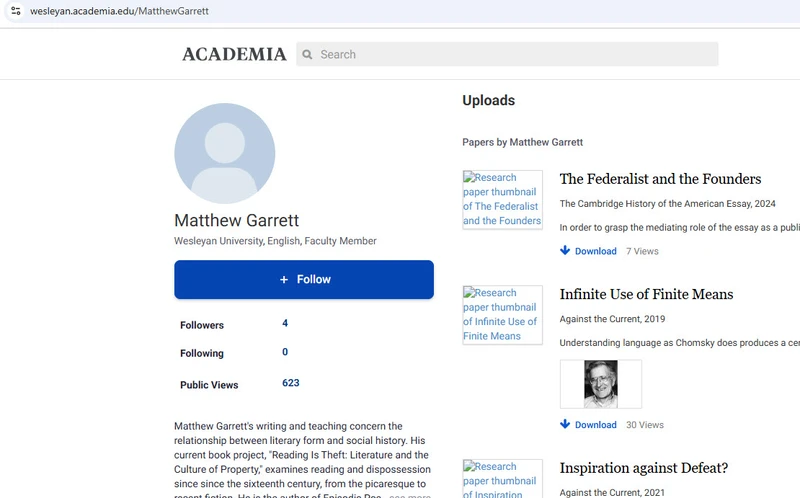
Task: Click the Wesleyan University affiliation text
Action: click(x=275, y=241)
